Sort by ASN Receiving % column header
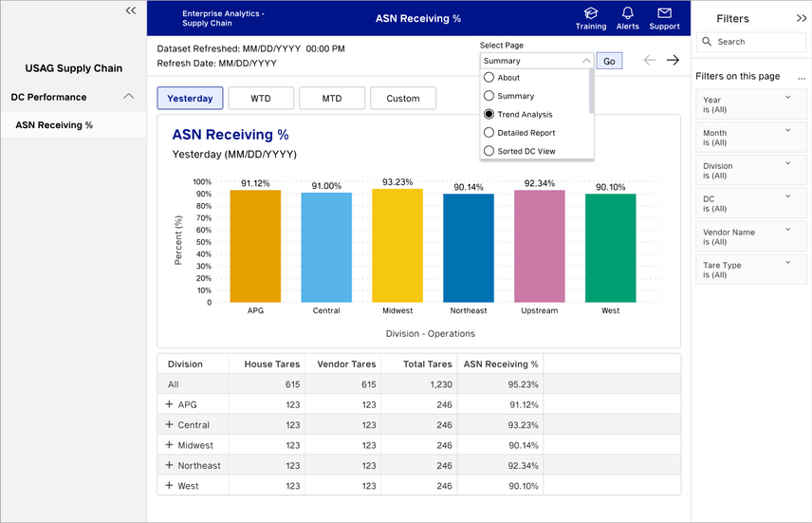This screenshot has height=523, width=812. [x=501, y=364]
